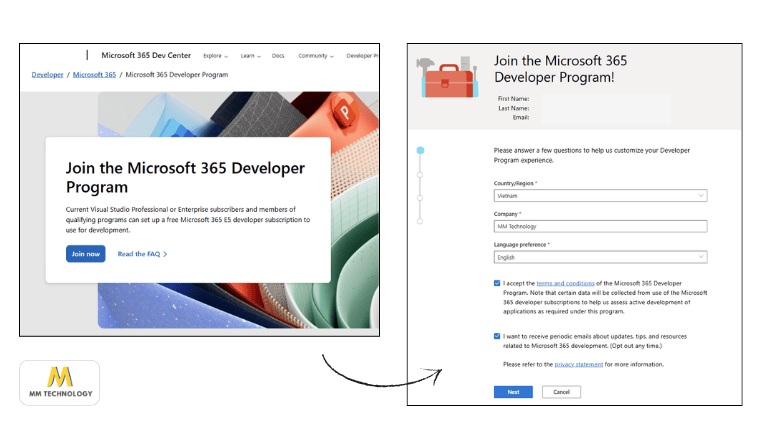This screenshot has width=760, height=430.
Task: Click the PowerPoint logo in banner
Action: point(345,111)
